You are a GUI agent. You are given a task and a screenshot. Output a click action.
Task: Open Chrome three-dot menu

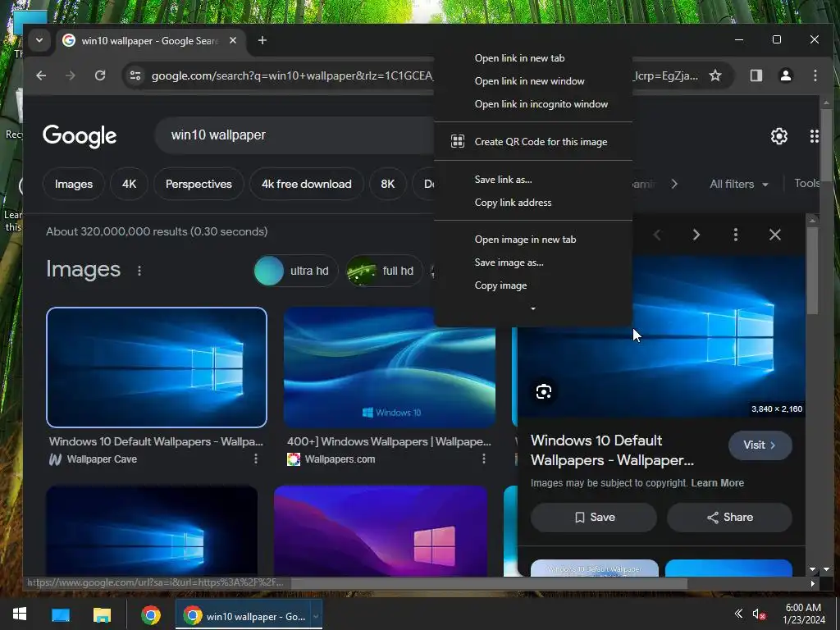[815, 75]
